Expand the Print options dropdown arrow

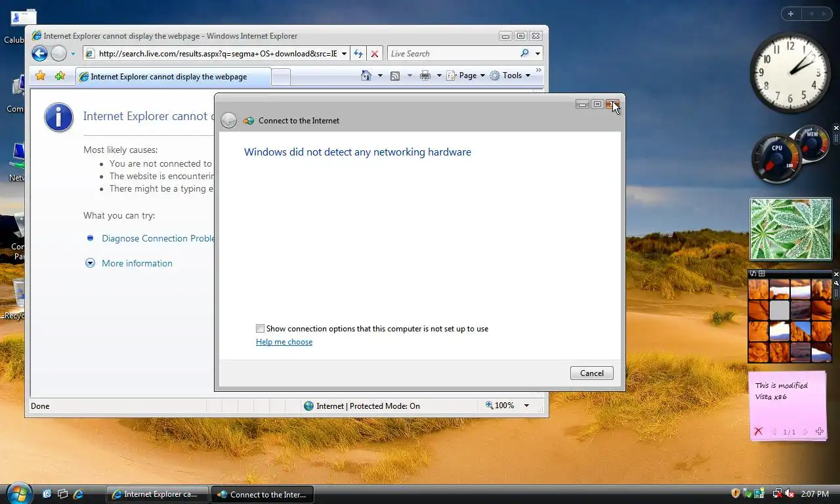(x=438, y=75)
